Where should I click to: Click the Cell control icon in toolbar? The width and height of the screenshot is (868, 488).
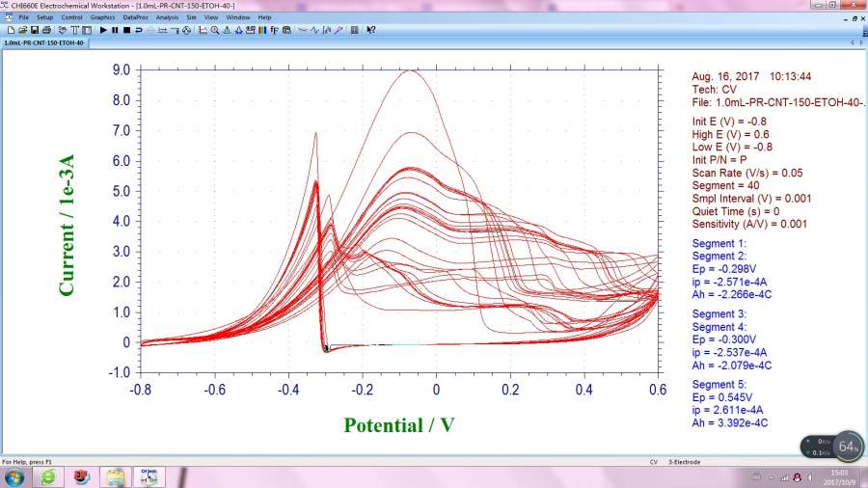pyautogui.click(x=187, y=30)
